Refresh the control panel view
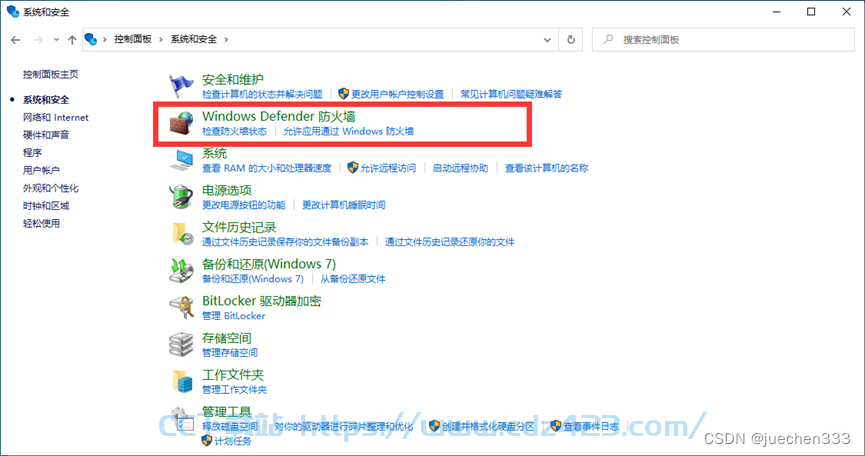 click(x=571, y=40)
